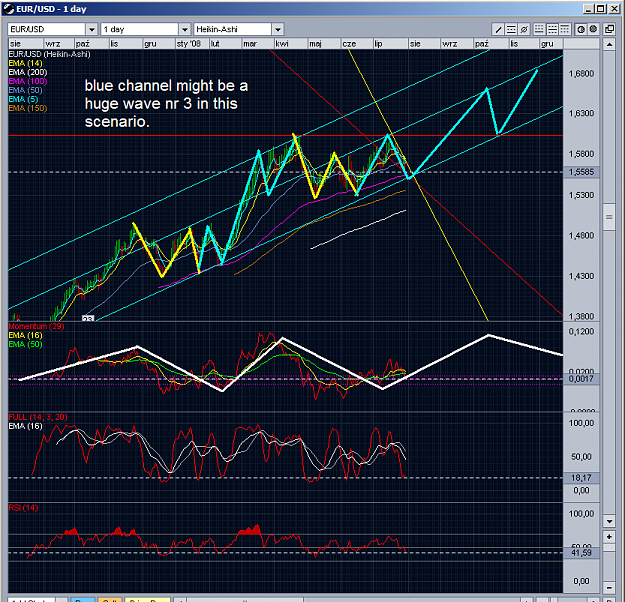Click the current price tag 1,5585
Viewport: 625px width, 602px height.
point(581,172)
